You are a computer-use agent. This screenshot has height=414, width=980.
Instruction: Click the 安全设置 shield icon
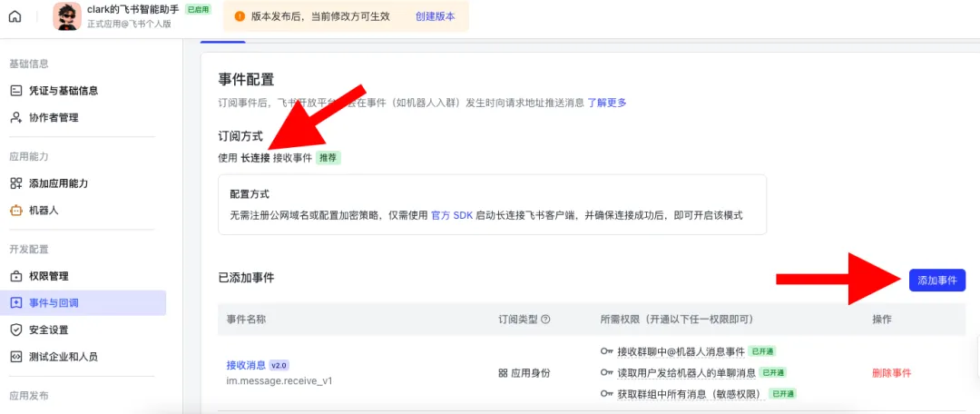click(16, 330)
